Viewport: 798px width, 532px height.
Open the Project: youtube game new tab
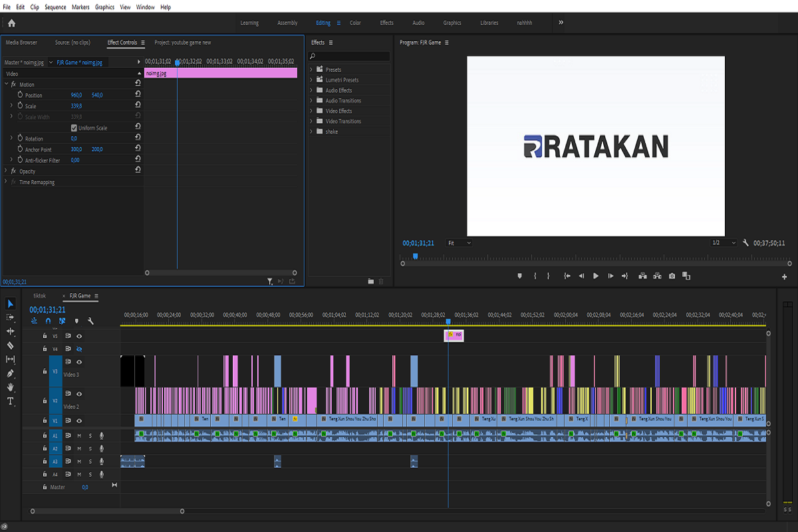(x=183, y=43)
